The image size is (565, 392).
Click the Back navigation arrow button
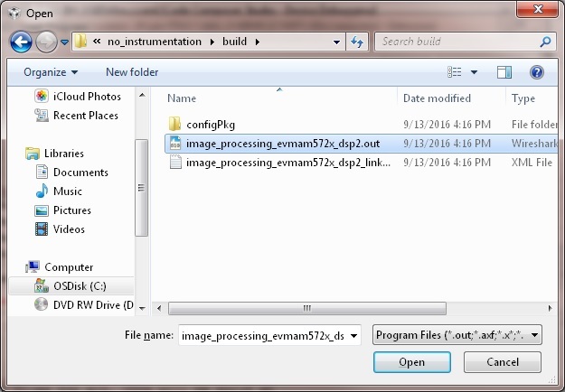coord(22,42)
